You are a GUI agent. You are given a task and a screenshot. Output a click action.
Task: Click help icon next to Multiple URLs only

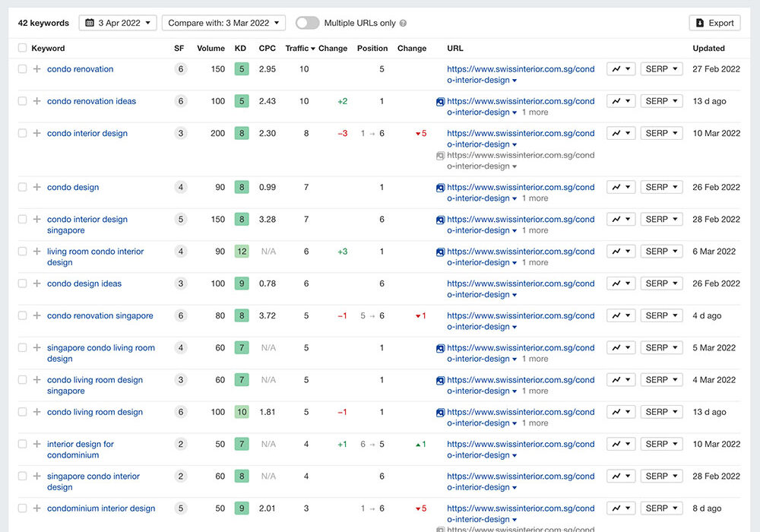(x=403, y=24)
